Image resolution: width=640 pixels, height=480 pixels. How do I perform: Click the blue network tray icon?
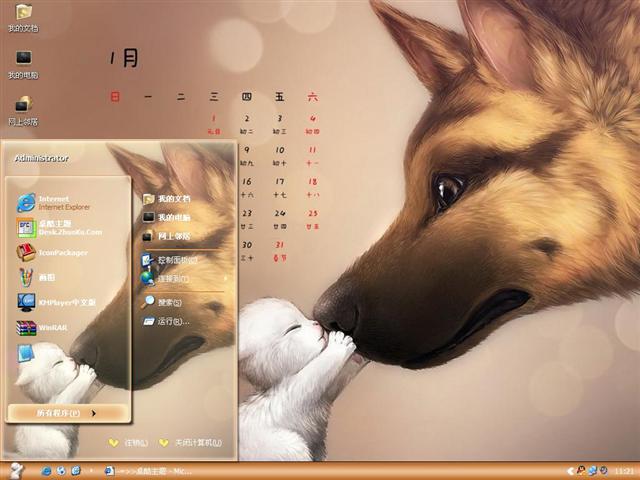coord(592,471)
